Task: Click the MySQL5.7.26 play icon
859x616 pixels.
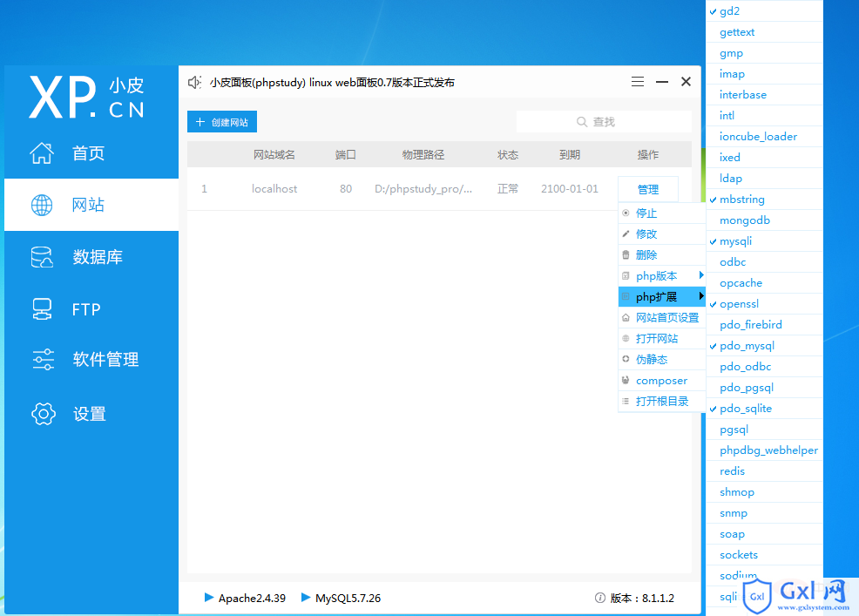Action: pos(306,598)
